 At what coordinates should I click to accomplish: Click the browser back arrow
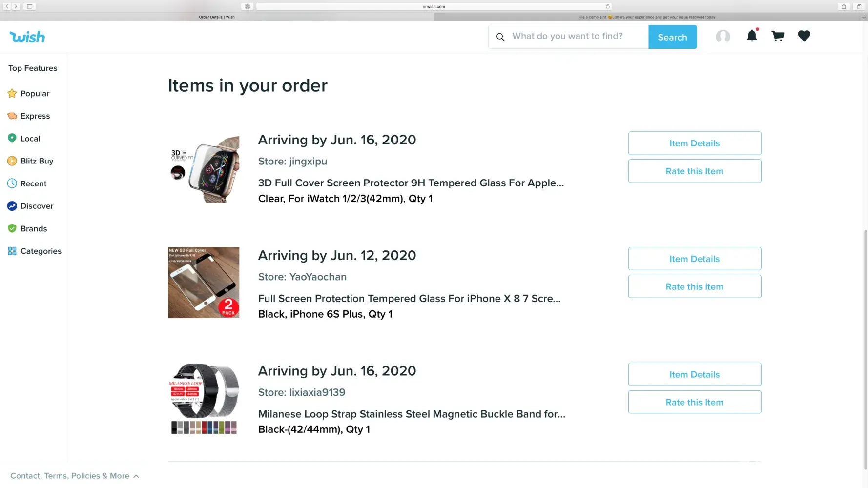coord(7,6)
